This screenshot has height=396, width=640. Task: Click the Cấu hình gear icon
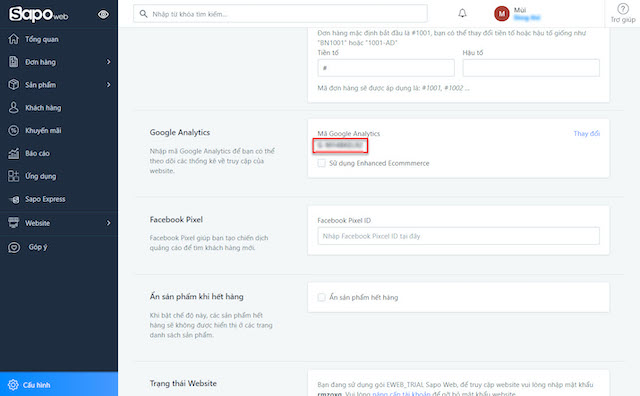[x=13, y=385]
